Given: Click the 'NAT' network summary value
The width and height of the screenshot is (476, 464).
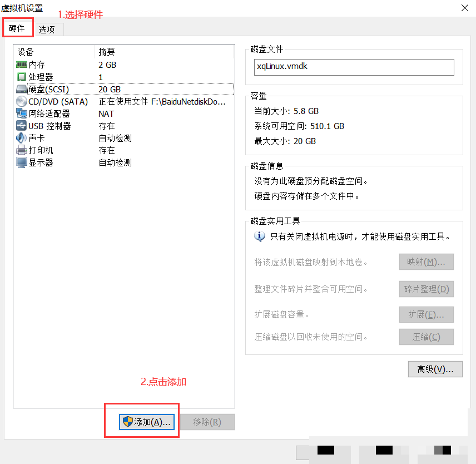Looking at the screenshot, I should pos(106,113).
